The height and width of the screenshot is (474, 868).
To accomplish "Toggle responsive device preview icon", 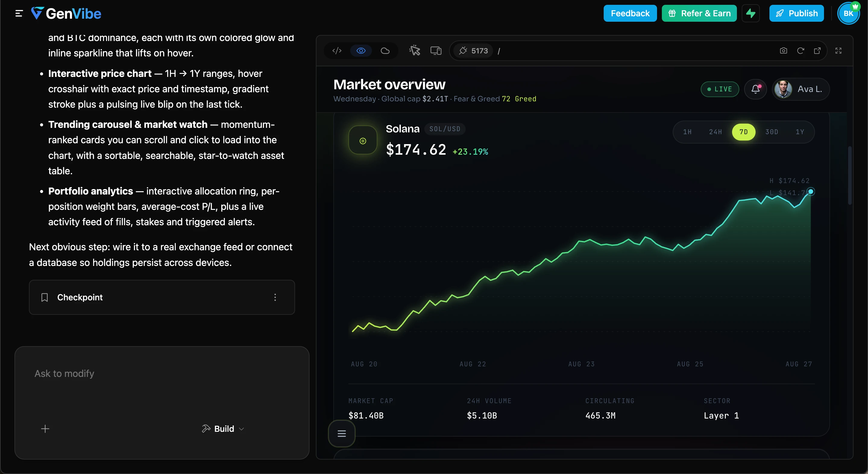I will tap(436, 51).
